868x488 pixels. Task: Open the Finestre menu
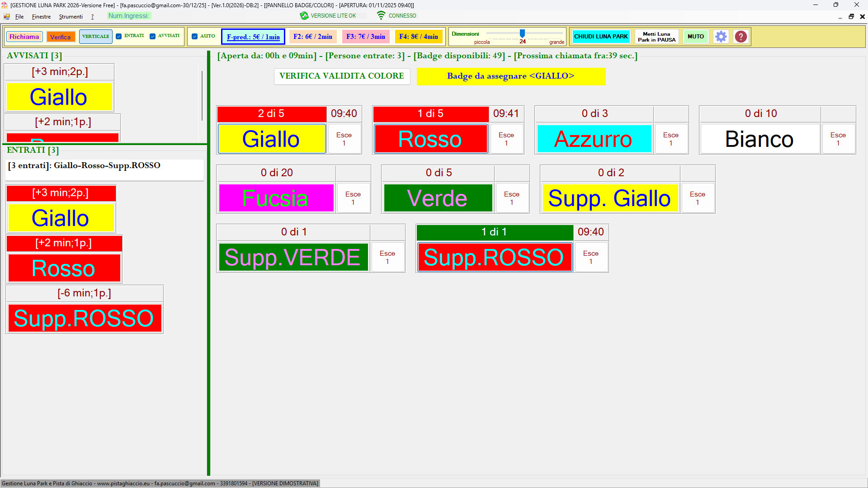pyautogui.click(x=41, y=17)
